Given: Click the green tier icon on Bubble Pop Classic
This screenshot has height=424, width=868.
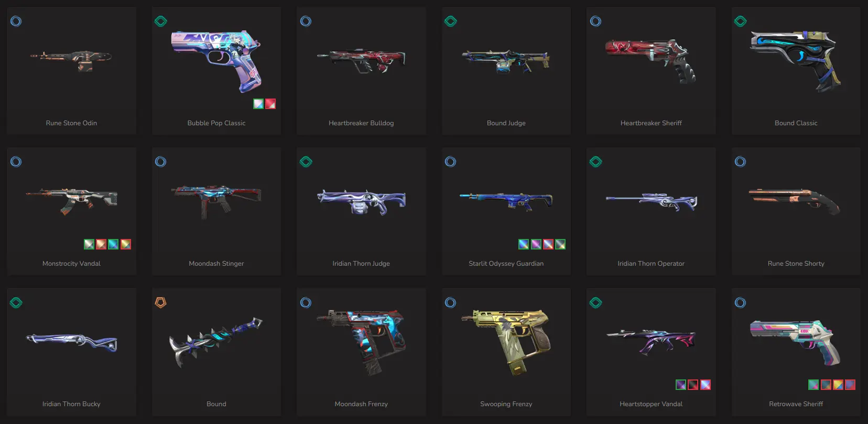Looking at the screenshot, I should coord(161,21).
